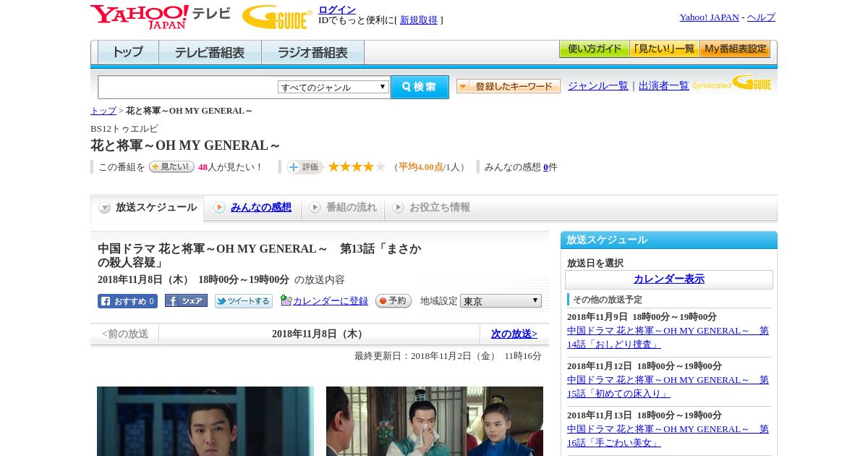Click the 新規取得 link
This screenshot has width=868, height=456.
click(x=419, y=20)
